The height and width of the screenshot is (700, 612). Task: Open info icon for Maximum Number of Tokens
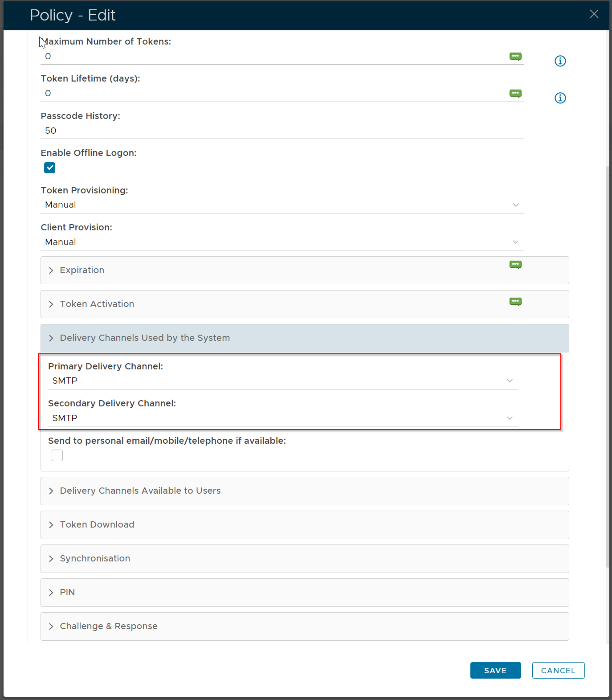coord(560,61)
